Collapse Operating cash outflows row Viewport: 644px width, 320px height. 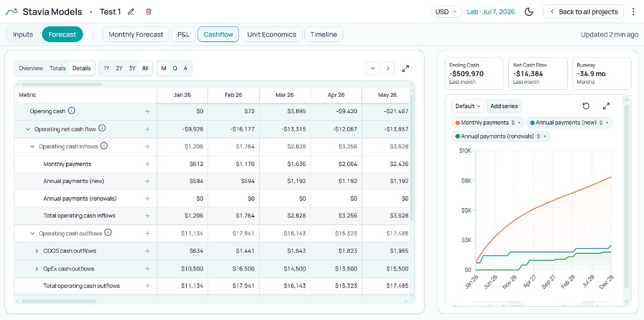pyautogui.click(x=33, y=233)
